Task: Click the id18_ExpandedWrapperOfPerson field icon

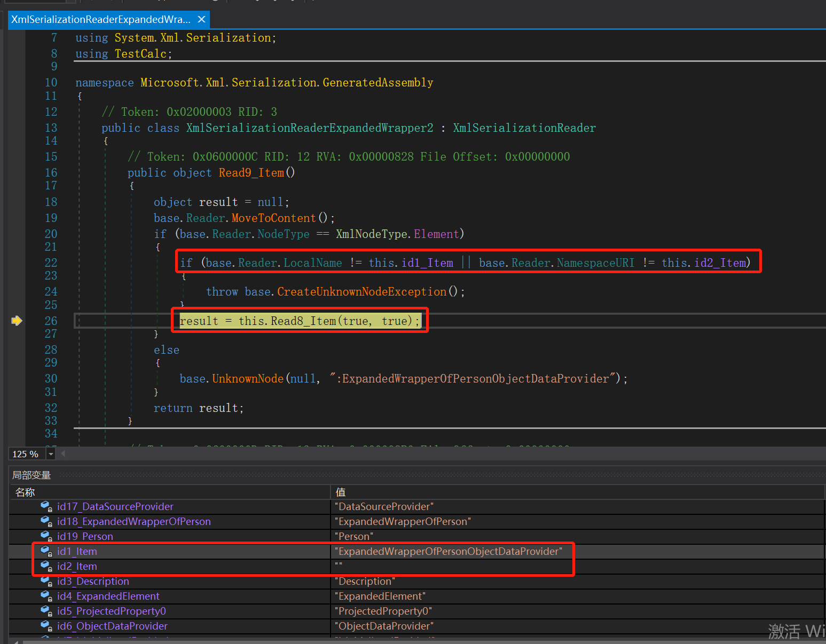Action: pos(46,521)
